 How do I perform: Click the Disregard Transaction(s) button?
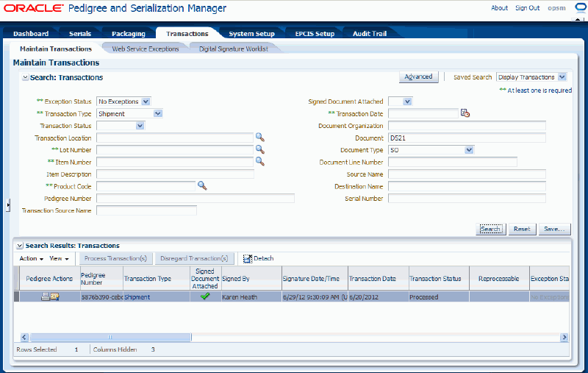tap(194, 258)
